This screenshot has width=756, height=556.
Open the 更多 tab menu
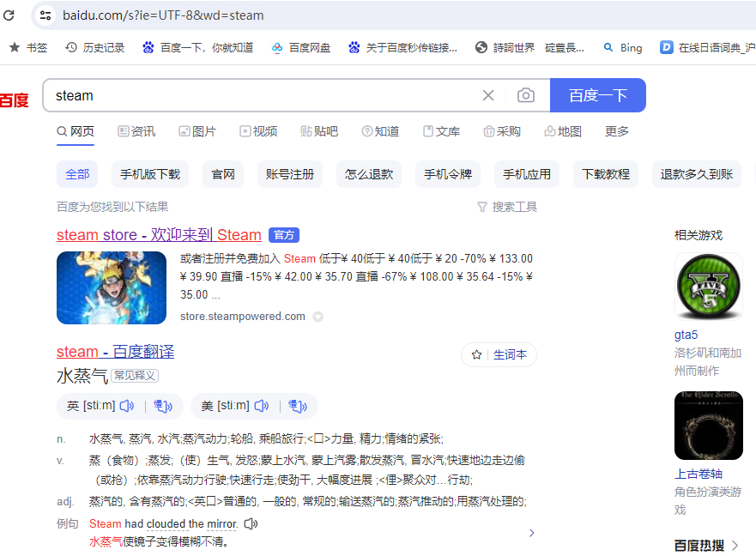tap(617, 131)
